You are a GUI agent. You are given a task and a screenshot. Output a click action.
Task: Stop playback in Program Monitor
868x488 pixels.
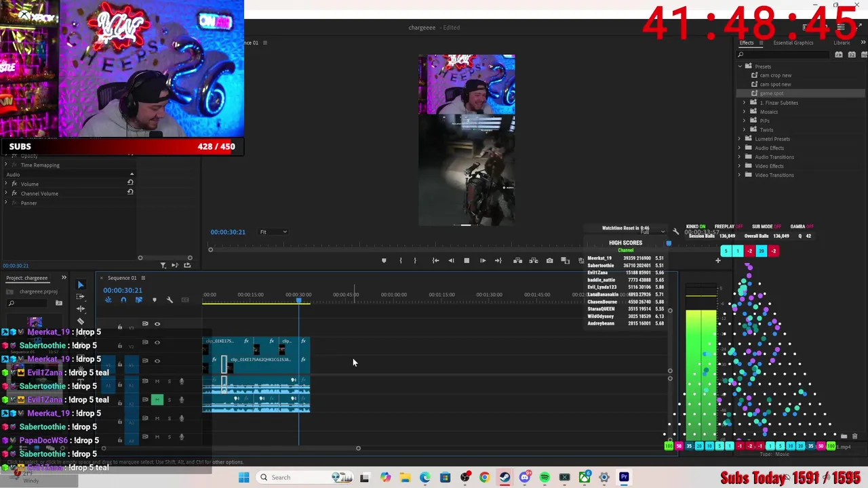[467, 261]
